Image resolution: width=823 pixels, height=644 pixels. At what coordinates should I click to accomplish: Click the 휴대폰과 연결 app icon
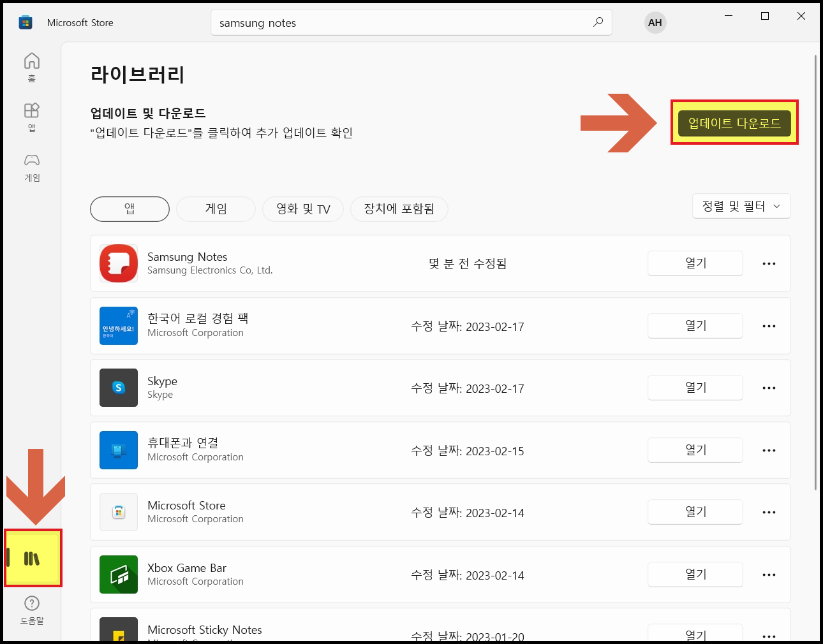coord(119,450)
